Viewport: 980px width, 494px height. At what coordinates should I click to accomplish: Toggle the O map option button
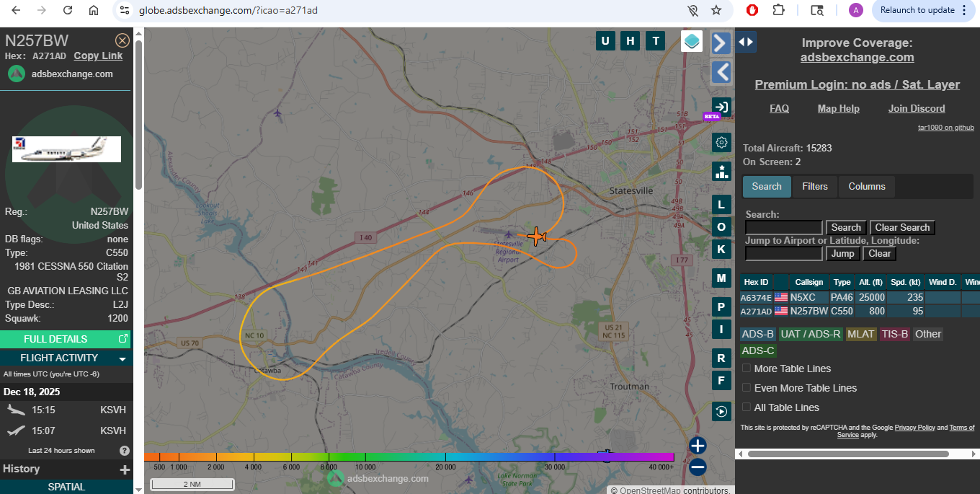coord(721,227)
